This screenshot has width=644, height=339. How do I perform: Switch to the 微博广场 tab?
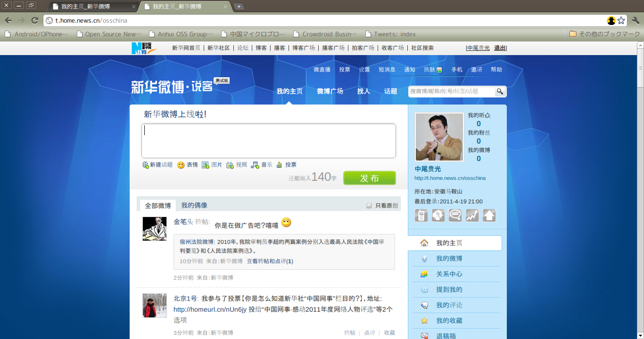point(330,91)
